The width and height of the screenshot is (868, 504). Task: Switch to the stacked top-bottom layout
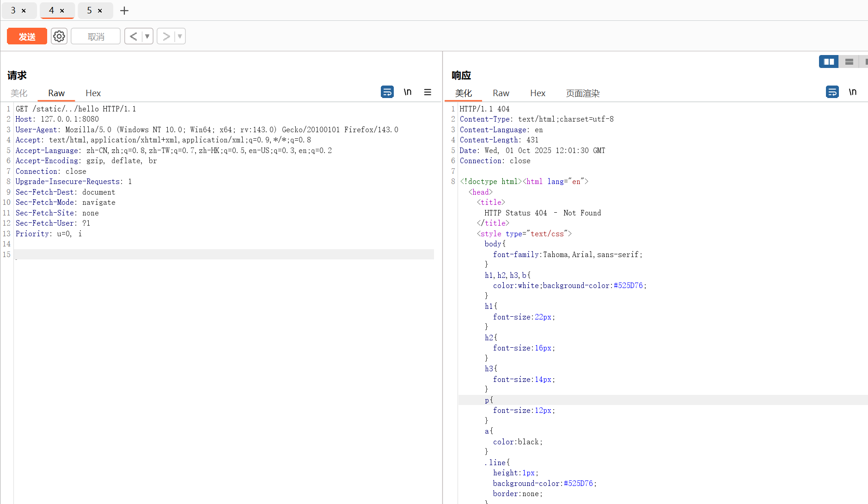(849, 61)
